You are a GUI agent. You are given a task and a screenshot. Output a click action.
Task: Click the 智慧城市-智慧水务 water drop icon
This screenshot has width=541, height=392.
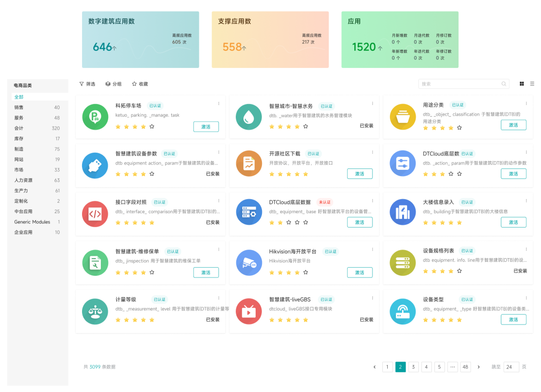tap(249, 117)
